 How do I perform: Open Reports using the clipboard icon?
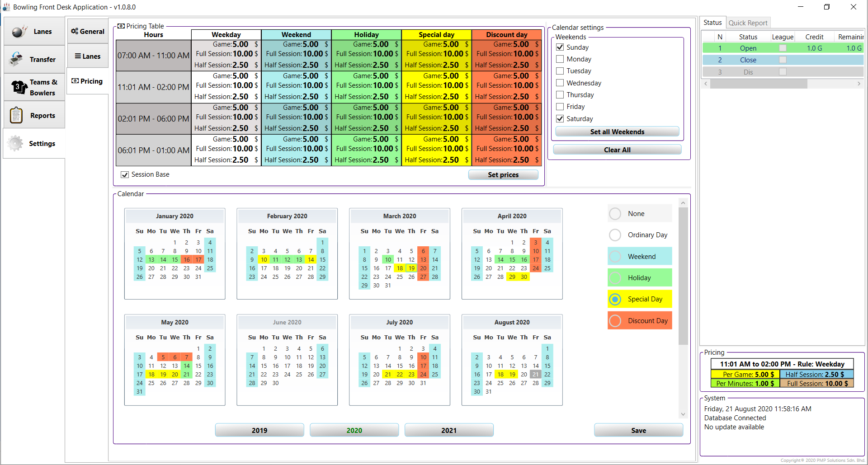[x=16, y=116]
